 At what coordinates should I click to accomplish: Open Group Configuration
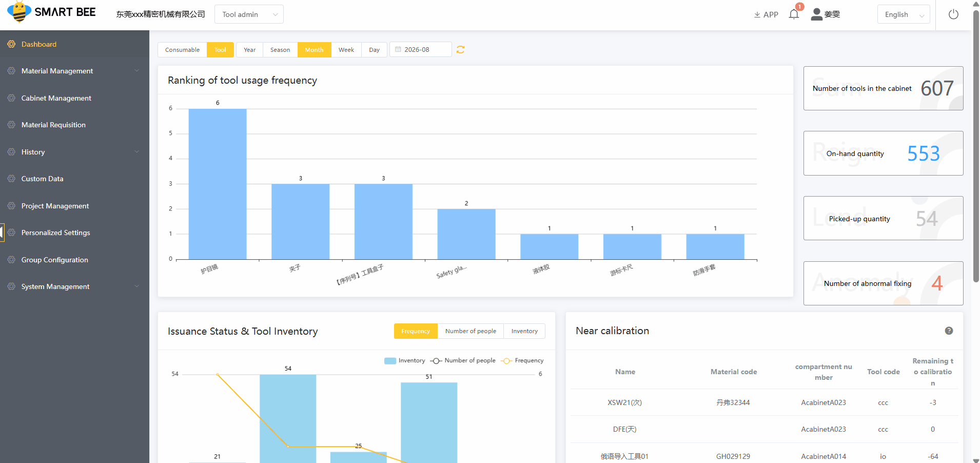(74, 260)
